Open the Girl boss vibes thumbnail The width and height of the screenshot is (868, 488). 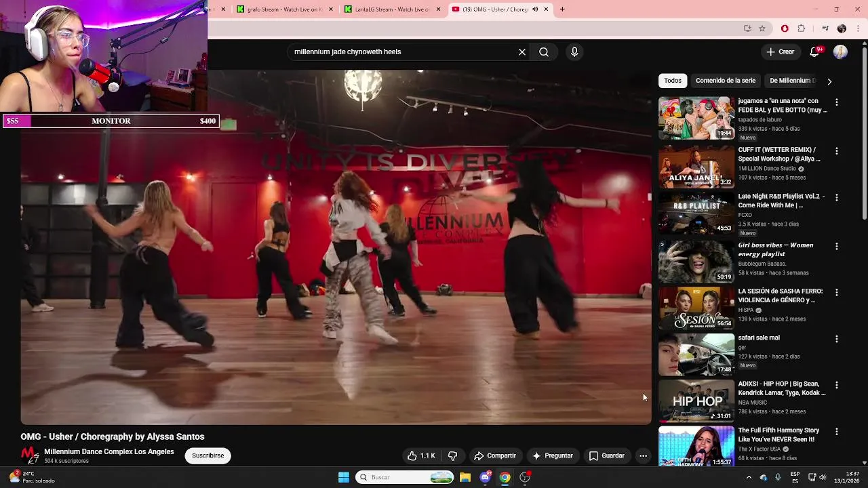tap(696, 262)
